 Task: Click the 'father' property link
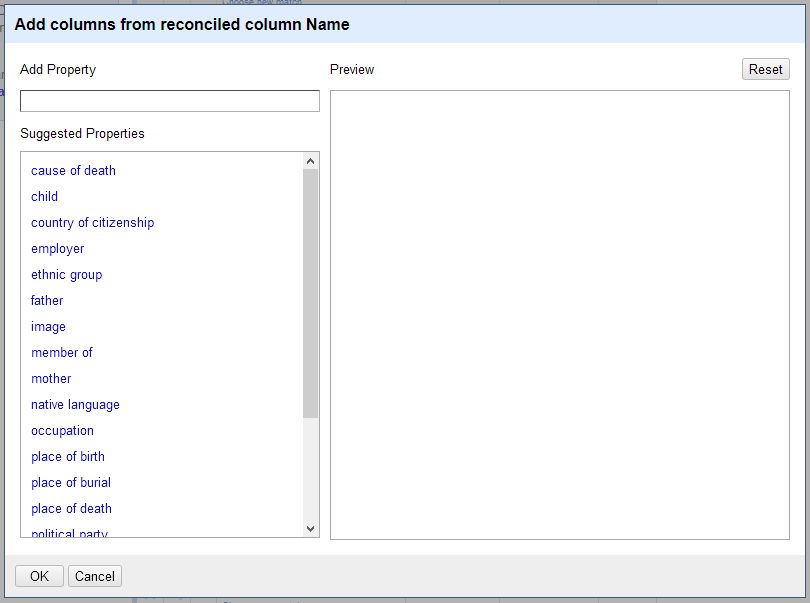point(46,300)
